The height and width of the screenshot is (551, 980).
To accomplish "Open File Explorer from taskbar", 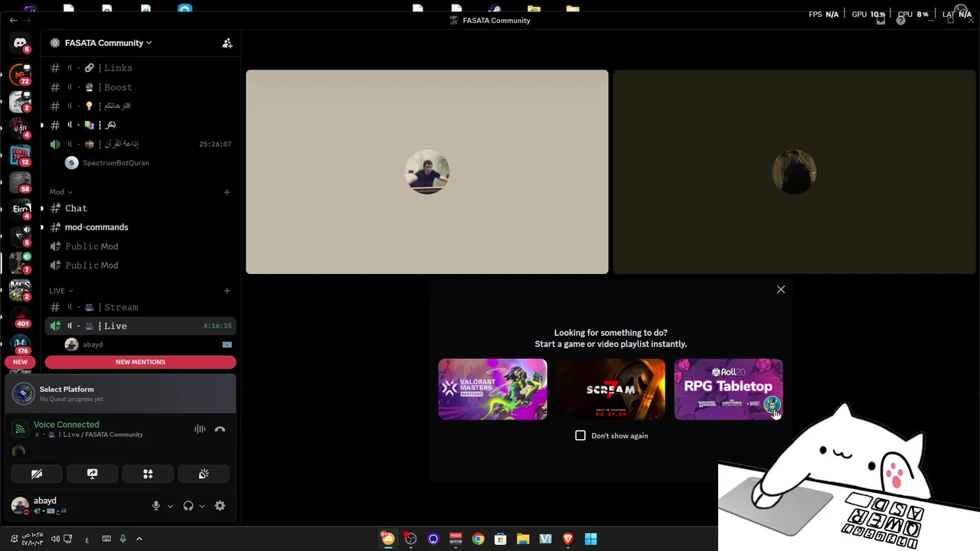I will [523, 539].
